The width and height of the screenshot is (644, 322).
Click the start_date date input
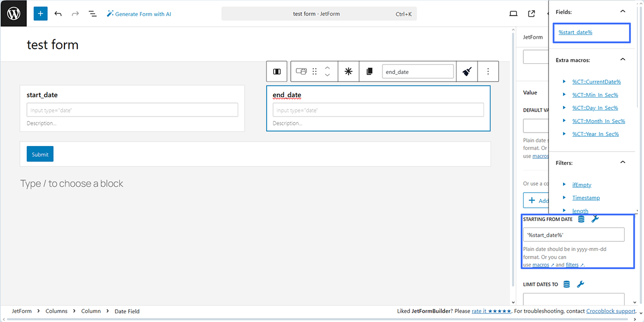pos(132,110)
